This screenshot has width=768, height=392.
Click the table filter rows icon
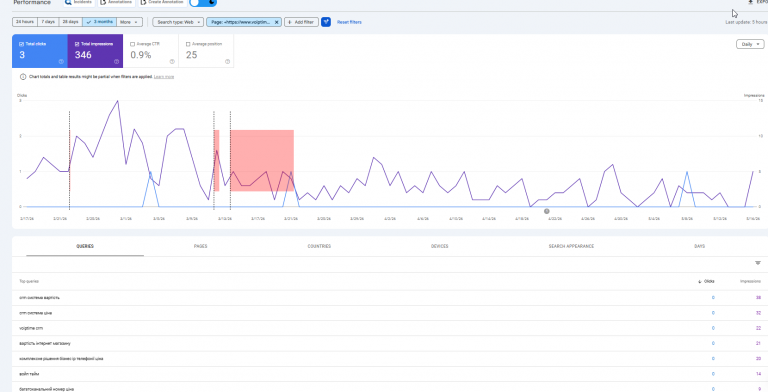(x=758, y=263)
